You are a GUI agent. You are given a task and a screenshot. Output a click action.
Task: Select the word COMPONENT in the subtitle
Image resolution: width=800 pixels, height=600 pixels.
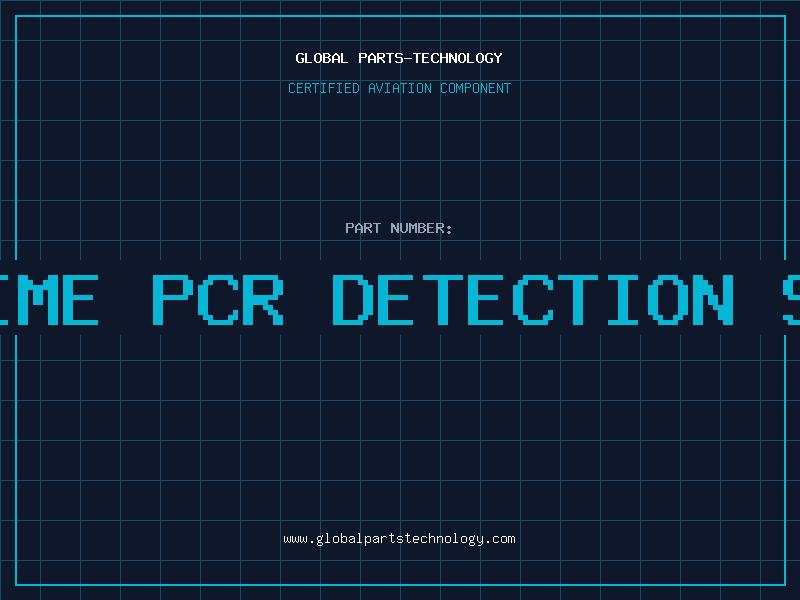tap(476, 88)
